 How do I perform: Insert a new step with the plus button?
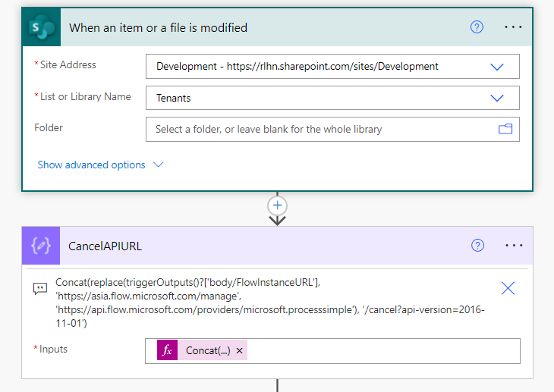pos(278,205)
